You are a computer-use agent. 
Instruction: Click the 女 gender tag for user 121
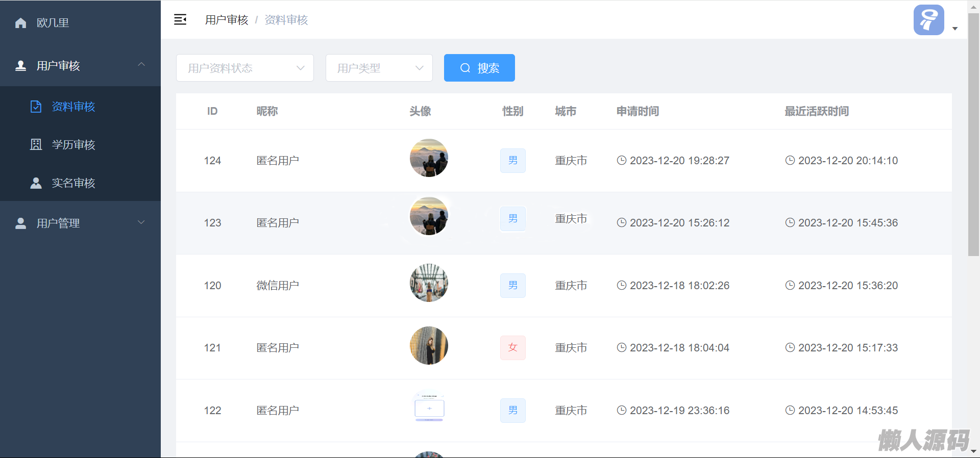512,348
